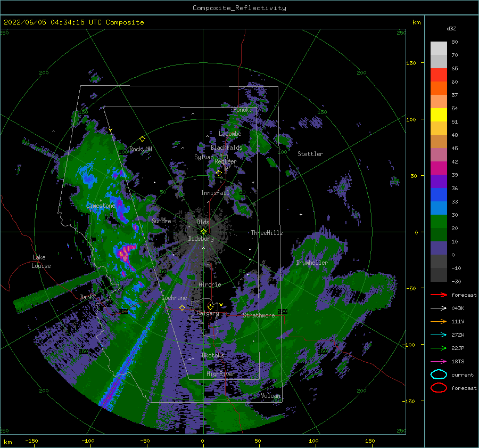
Task: Select the orange 111V arrow symbol
Action: point(439,321)
